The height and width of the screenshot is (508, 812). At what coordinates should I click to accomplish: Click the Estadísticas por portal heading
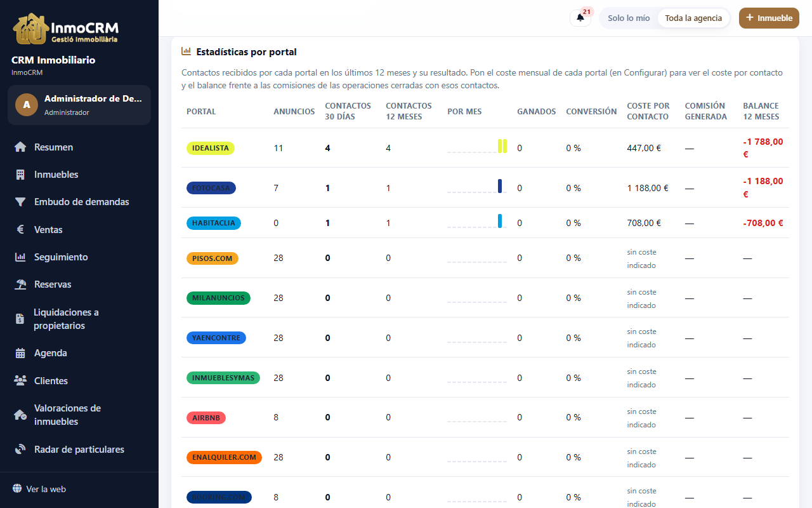tap(247, 52)
